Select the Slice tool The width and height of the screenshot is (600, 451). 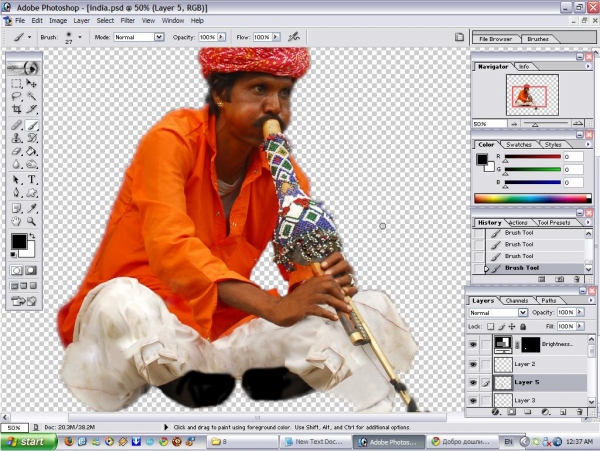[32, 109]
